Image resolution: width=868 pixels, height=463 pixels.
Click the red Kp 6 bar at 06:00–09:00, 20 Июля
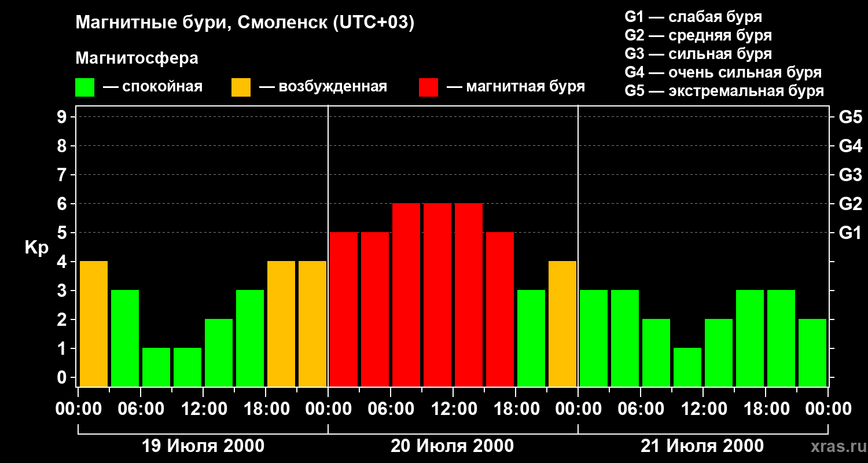point(406,295)
